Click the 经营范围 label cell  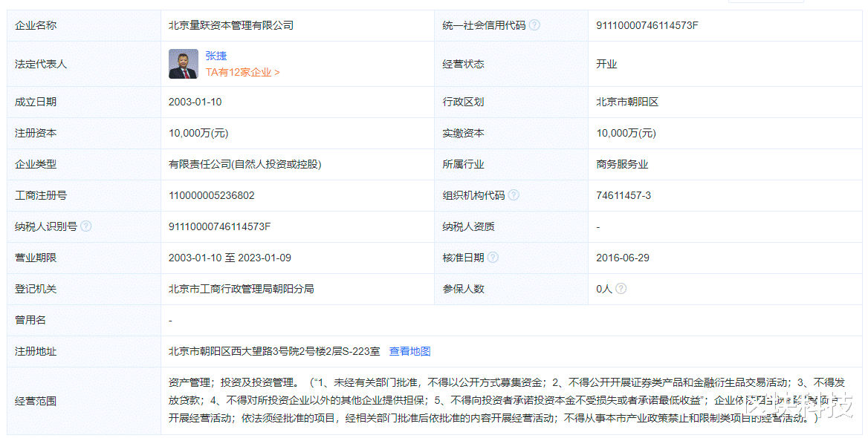click(83, 401)
